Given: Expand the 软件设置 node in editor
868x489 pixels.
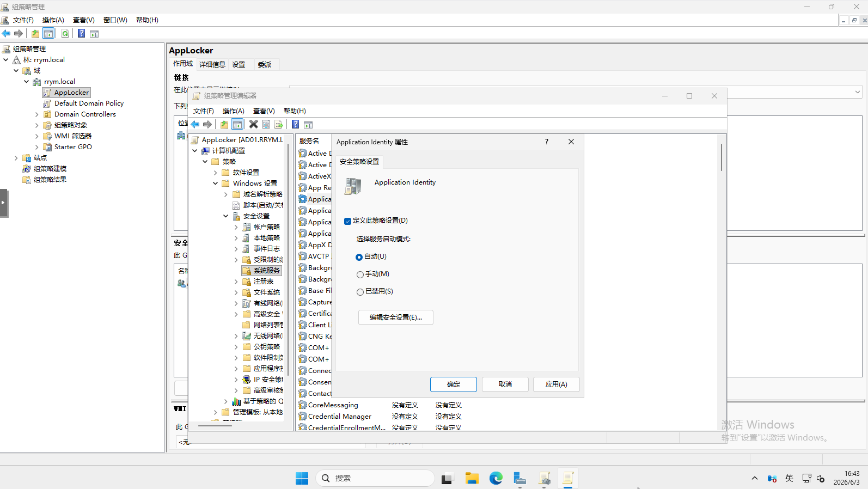Looking at the screenshot, I should [x=216, y=173].
